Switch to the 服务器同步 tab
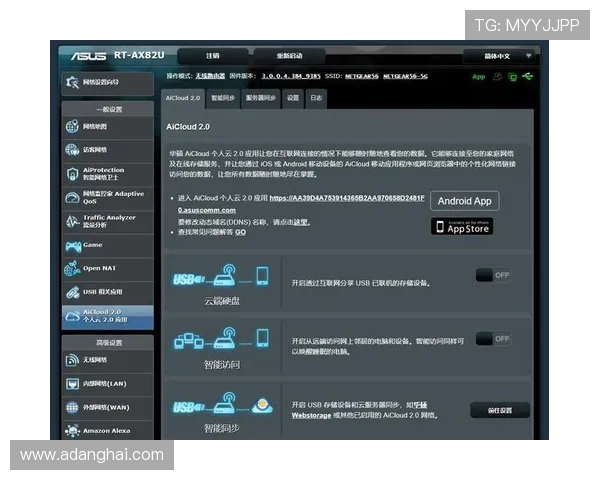The width and height of the screenshot is (600, 480). 261,98
